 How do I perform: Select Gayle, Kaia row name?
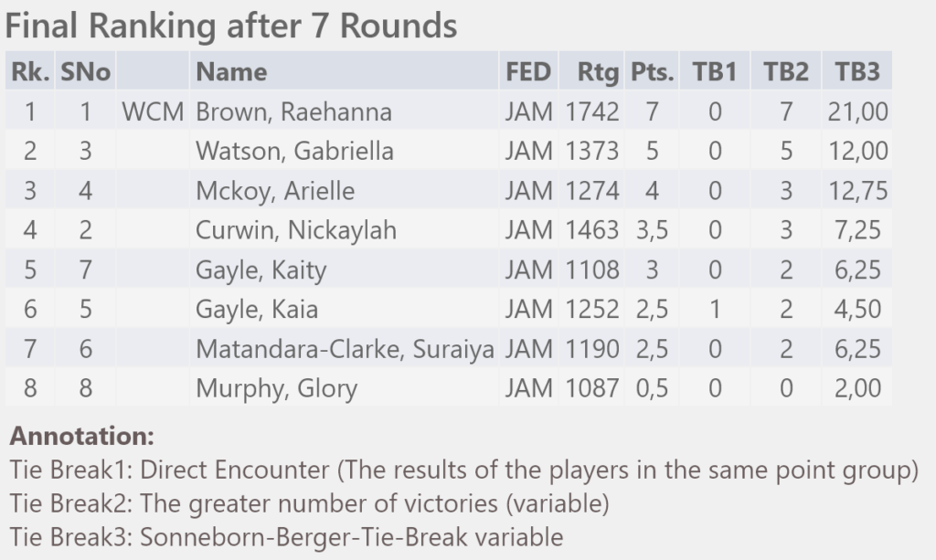pos(257,310)
